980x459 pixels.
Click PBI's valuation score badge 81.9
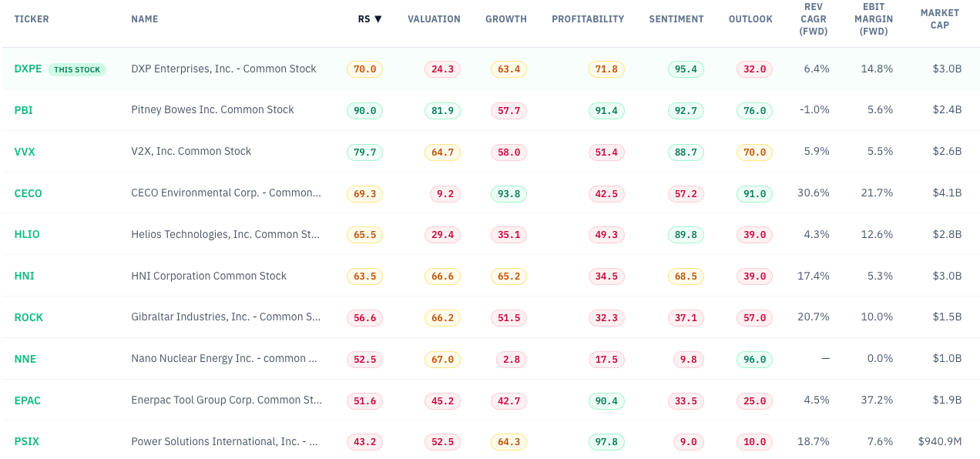pyautogui.click(x=442, y=111)
